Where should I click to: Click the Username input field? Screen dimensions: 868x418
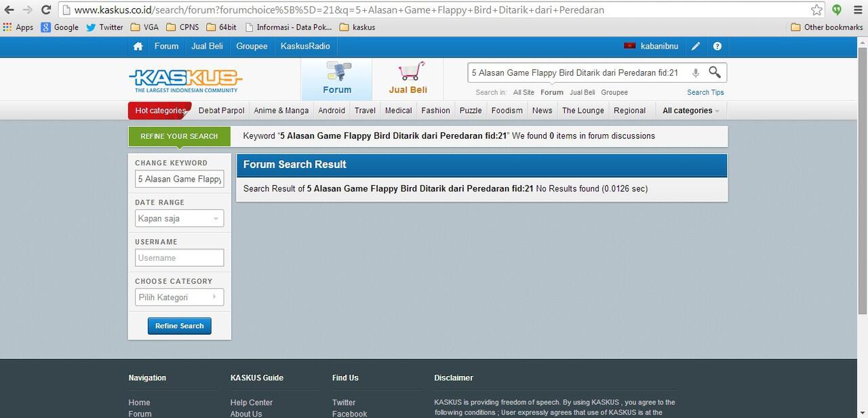[179, 257]
